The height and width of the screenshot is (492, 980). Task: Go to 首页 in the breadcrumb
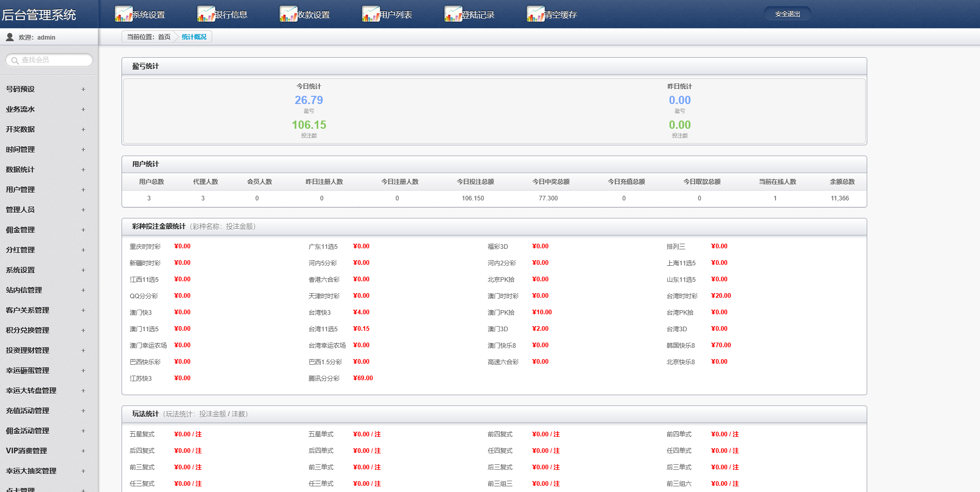[x=164, y=37]
